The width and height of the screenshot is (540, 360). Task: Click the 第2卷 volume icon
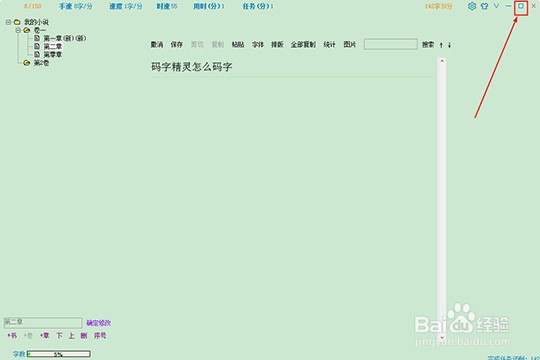point(27,63)
